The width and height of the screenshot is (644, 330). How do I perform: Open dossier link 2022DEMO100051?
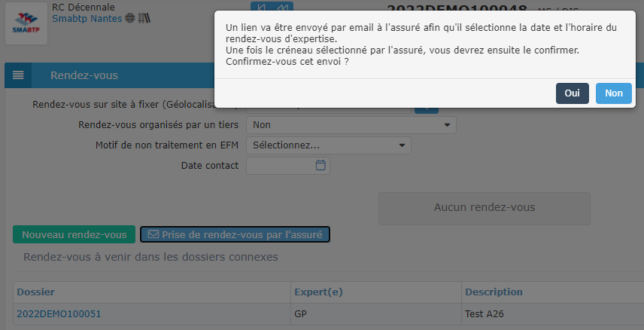(59, 313)
